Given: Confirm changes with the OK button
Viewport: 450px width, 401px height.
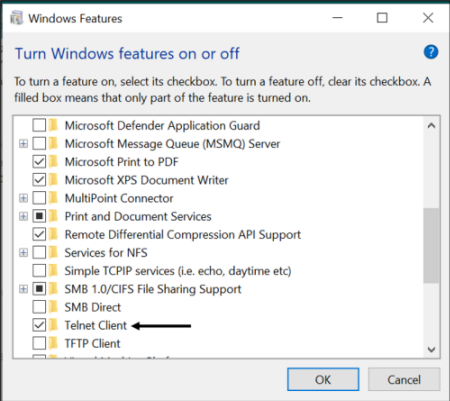Looking at the screenshot, I should coord(323,379).
